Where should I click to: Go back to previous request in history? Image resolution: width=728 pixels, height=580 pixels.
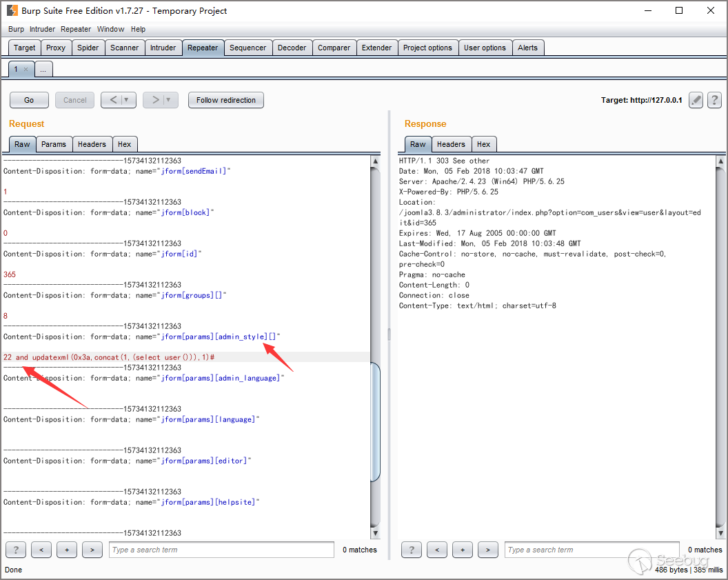point(113,100)
